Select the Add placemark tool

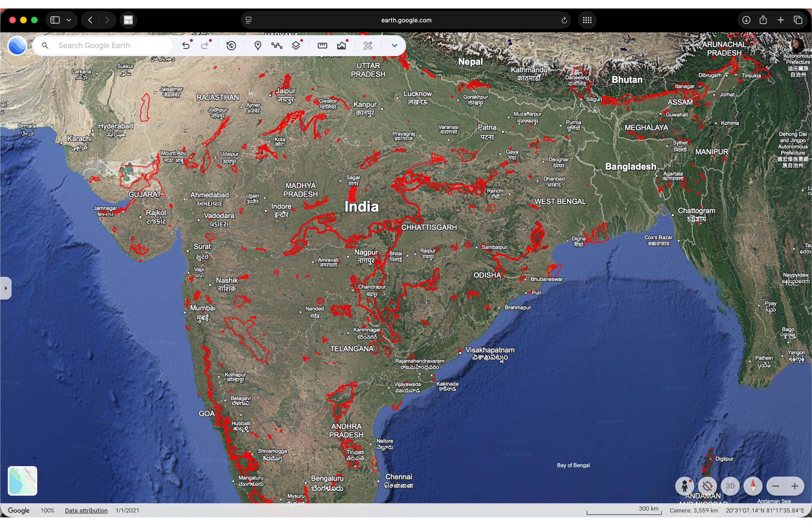[258, 45]
